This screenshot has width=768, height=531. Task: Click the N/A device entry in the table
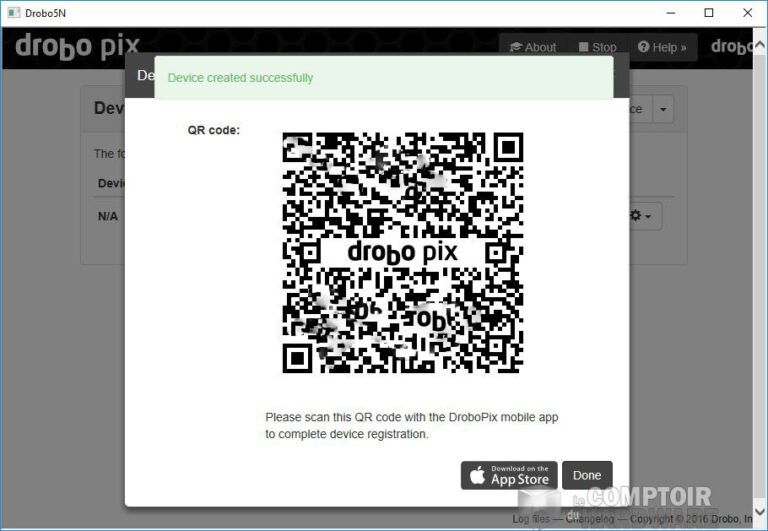[108, 216]
